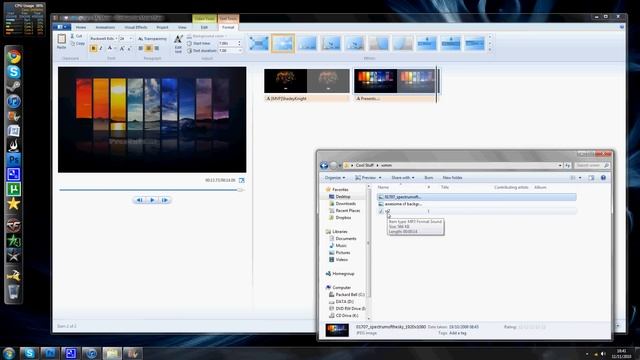Click the Cut command in Clipboard group

tap(76, 36)
